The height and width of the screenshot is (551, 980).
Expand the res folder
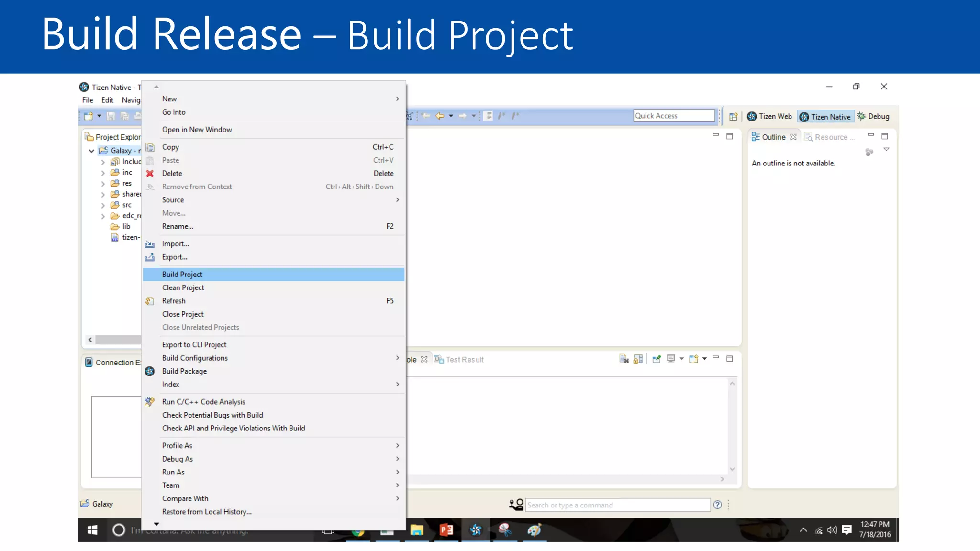[x=103, y=184]
